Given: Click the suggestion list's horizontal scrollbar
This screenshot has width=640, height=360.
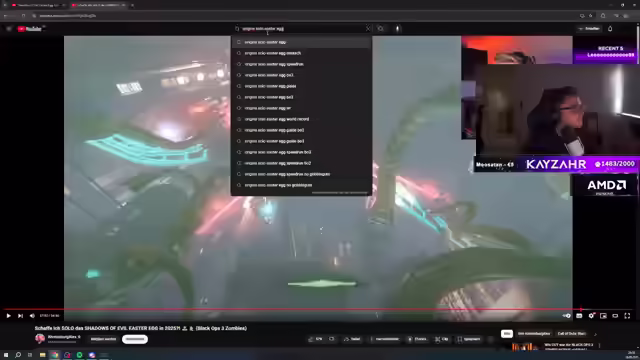Looking at the screenshot, I should pyautogui.click(x=340, y=193).
